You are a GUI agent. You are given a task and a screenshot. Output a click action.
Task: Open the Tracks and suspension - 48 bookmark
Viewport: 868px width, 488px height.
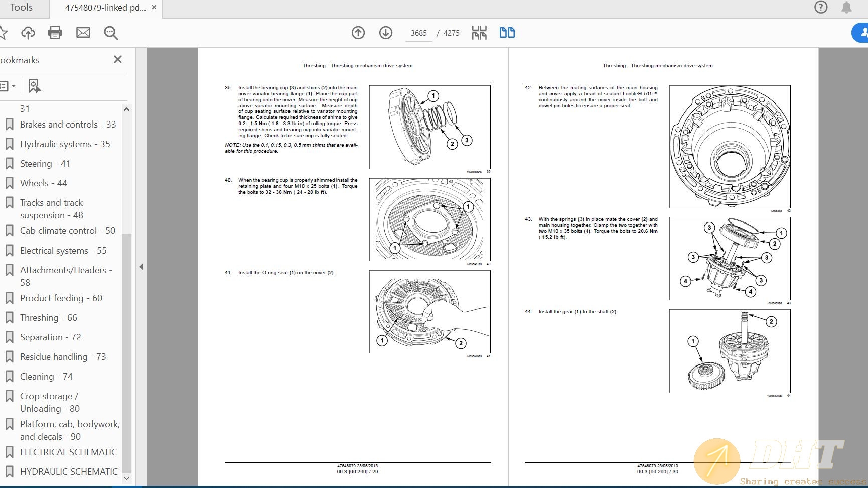[52, 209]
